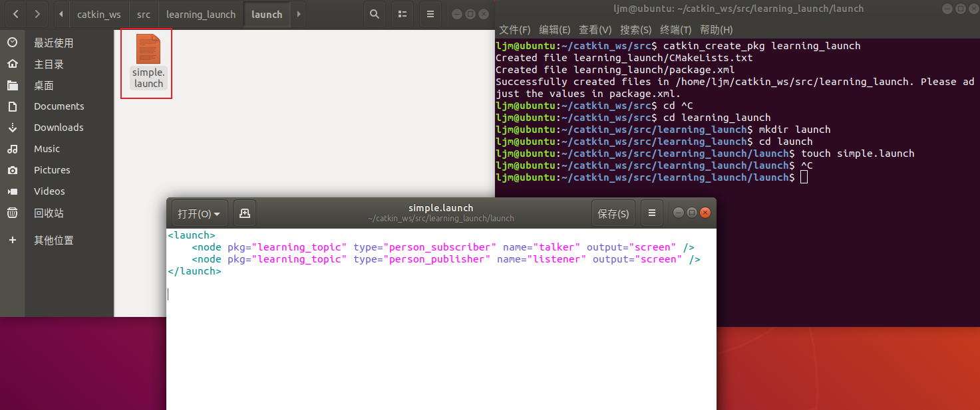The width and height of the screenshot is (980, 410).
Task: Go to catkin_ws in the path bar
Action: (99, 14)
